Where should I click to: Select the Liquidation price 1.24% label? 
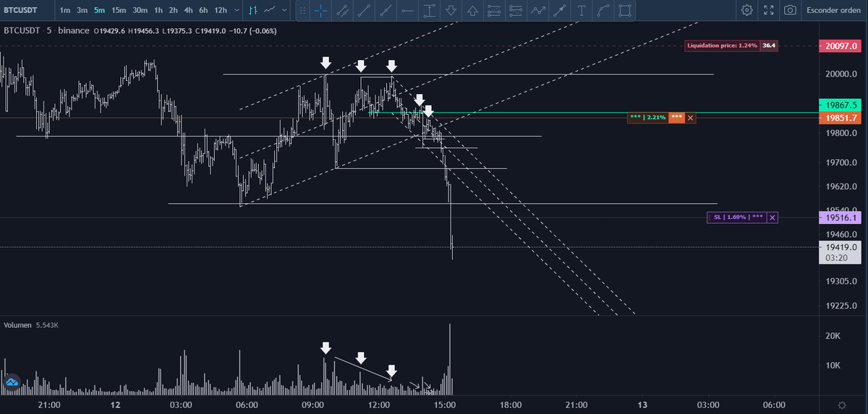pyautogui.click(x=722, y=46)
